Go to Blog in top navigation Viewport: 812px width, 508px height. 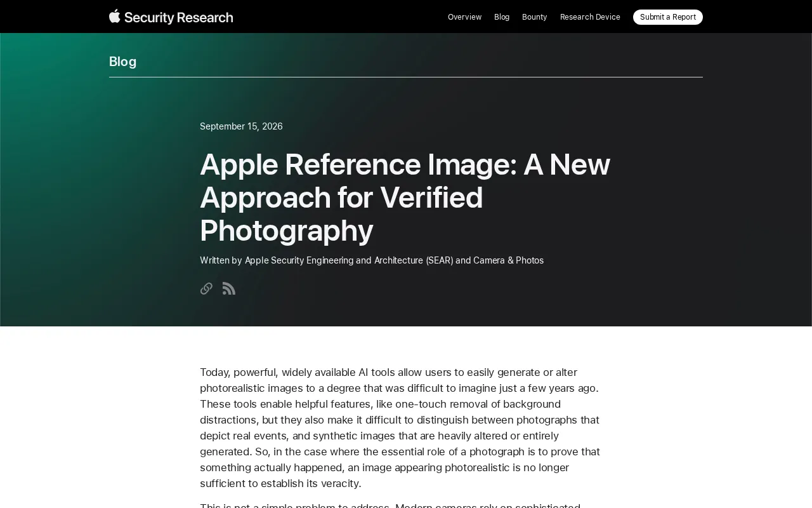pyautogui.click(x=502, y=17)
